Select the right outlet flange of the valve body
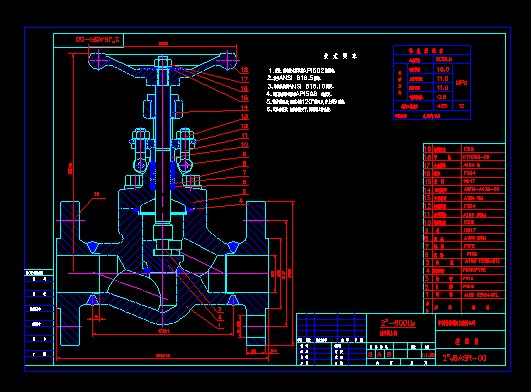Image resolution: width=531 pixels, height=392 pixels. pyautogui.click(x=256, y=274)
